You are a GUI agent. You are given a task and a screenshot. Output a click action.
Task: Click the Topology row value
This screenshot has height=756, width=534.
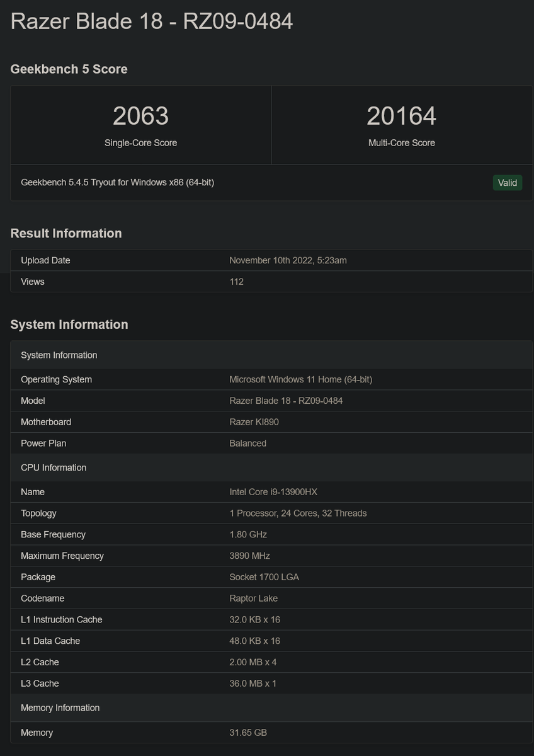[298, 513]
